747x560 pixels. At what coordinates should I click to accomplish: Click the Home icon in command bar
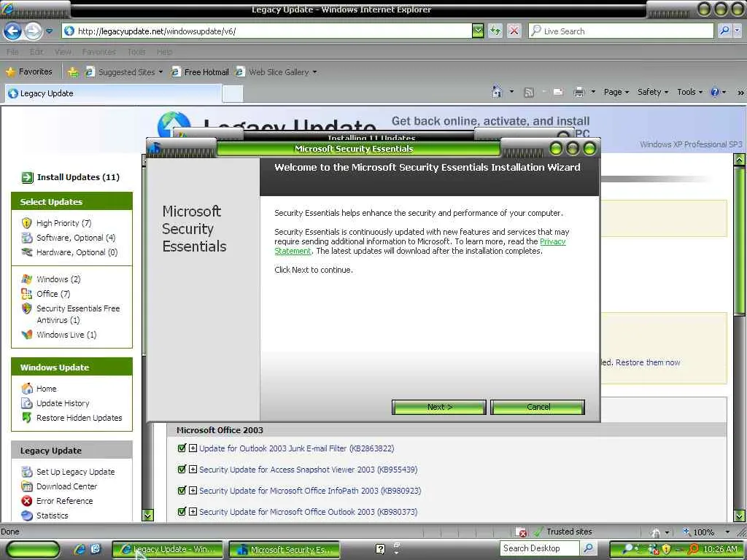point(497,91)
